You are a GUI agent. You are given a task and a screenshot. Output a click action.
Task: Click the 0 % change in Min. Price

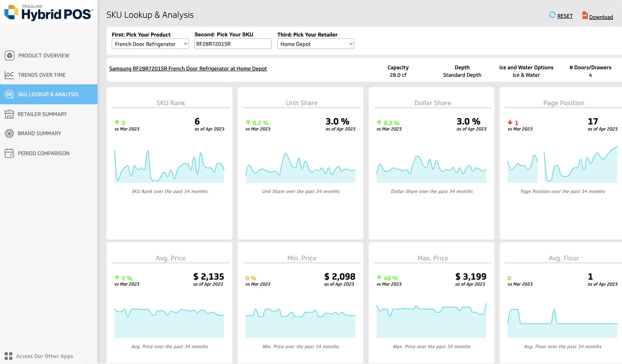click(251, 278)
